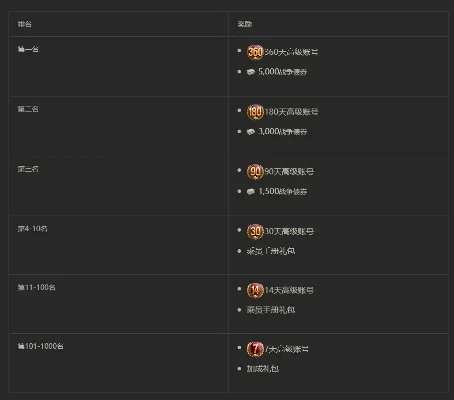Click the war bond icon beside 5,000

point(251,72)
